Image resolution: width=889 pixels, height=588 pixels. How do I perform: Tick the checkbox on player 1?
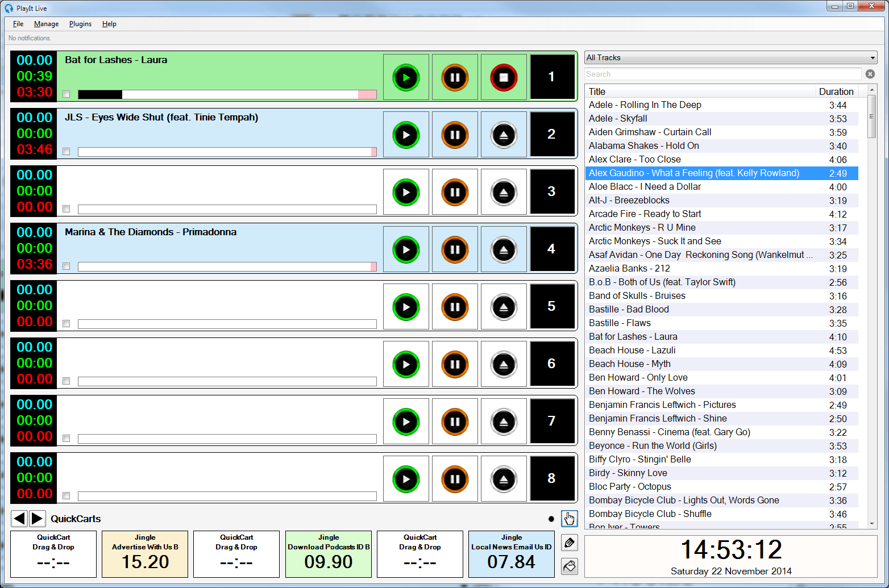click(67, 94)
